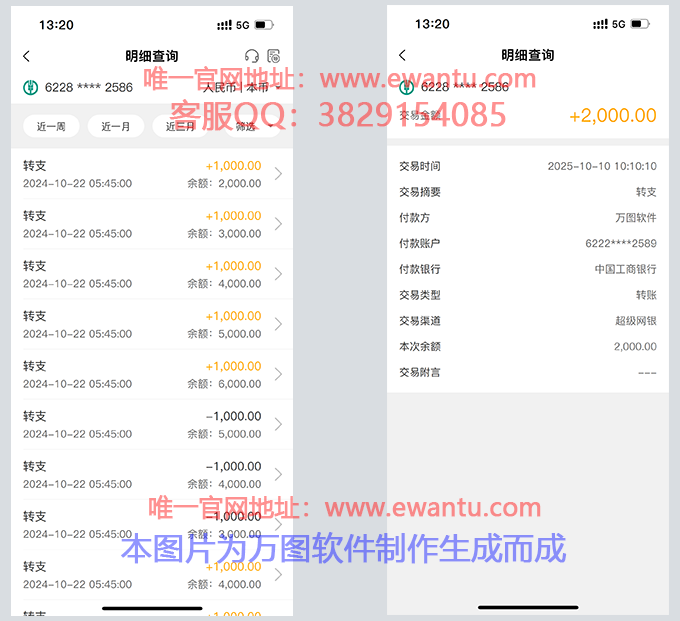680x621 pixels.
Task: Select the 近三月 tab
Action: tap(180, 126)
